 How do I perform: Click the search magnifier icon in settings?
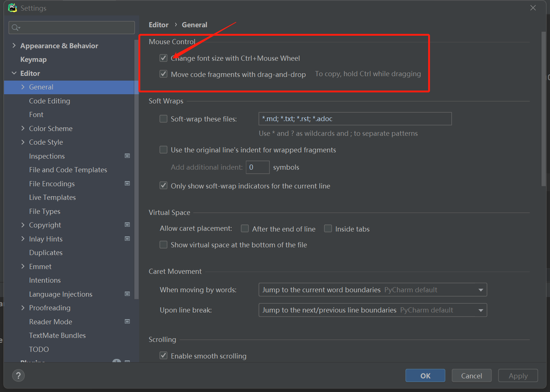pos(15,28)
